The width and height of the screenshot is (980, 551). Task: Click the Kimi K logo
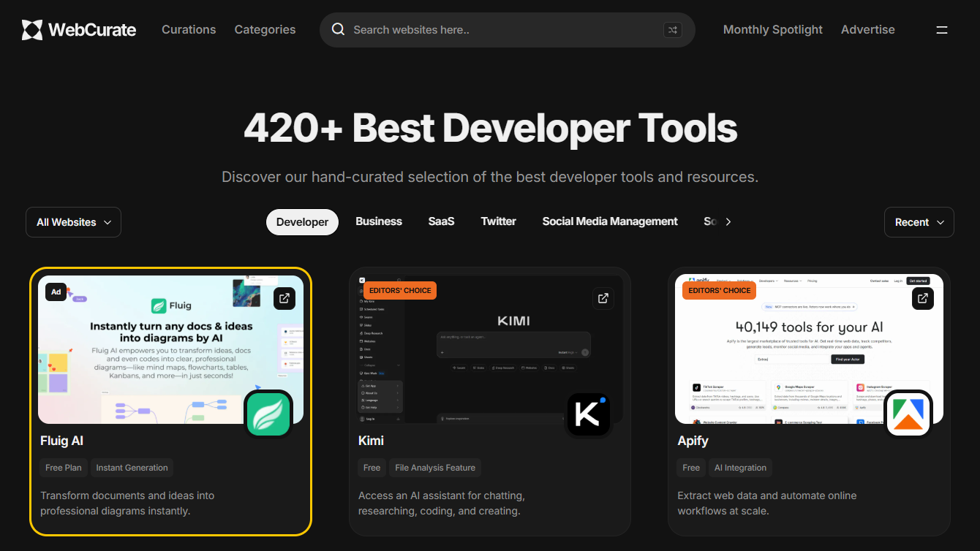(x=588, y=414)
